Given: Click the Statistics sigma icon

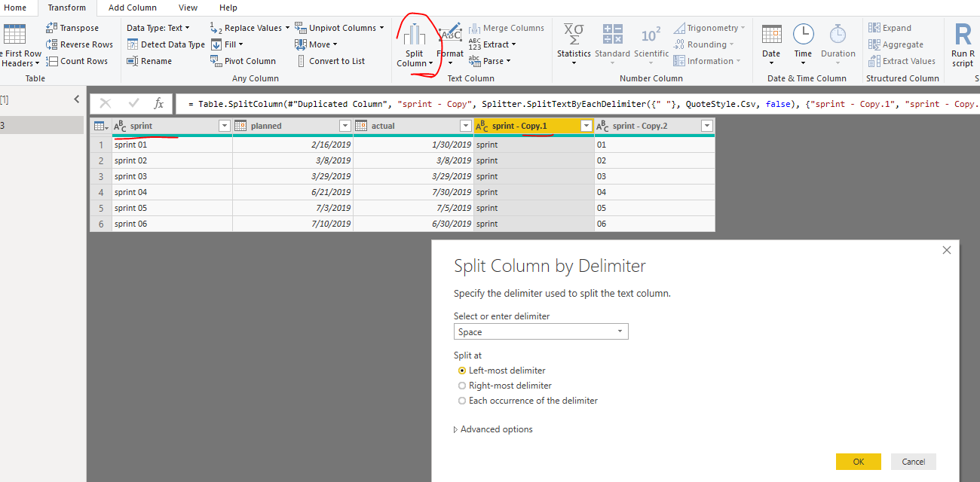Looking at the screenshot, I should point(574,34).
